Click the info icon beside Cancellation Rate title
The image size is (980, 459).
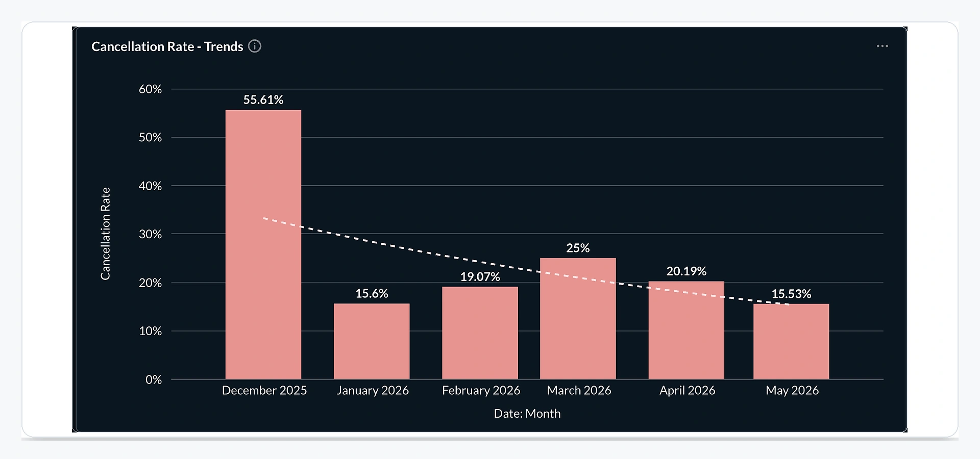pyautogui.click(x=255, y=46)
